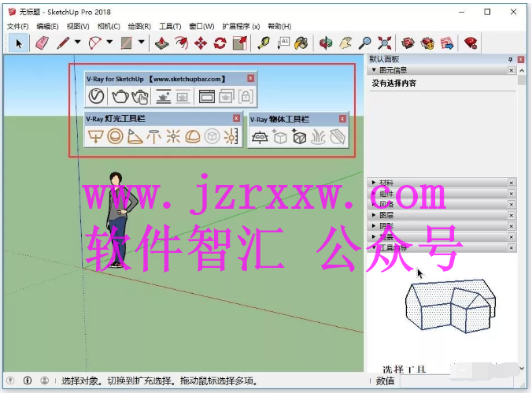Screen dimensions: 532x397
Task: Close the V-Ray for SketchUp toolbar
Action: (x=251, y=79)
